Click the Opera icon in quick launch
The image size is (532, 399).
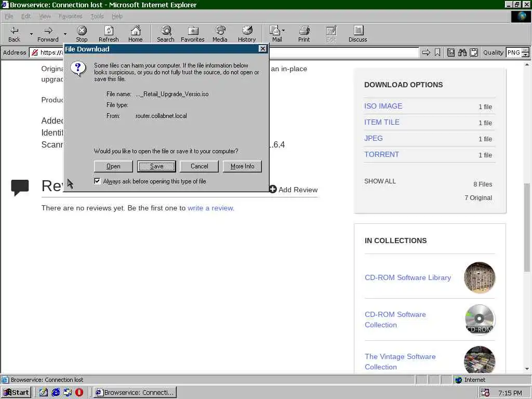(79, 392)
